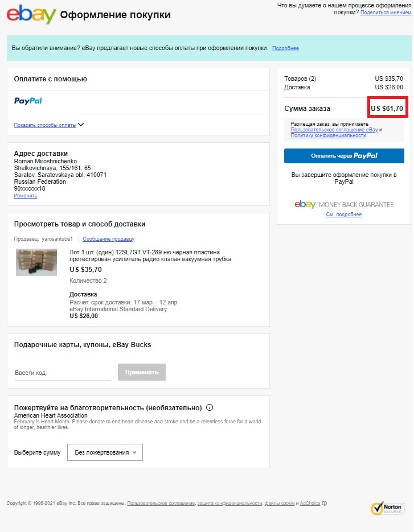
Task: Click Подробнее link in the notice banner
Action: (x=285, y=48)
